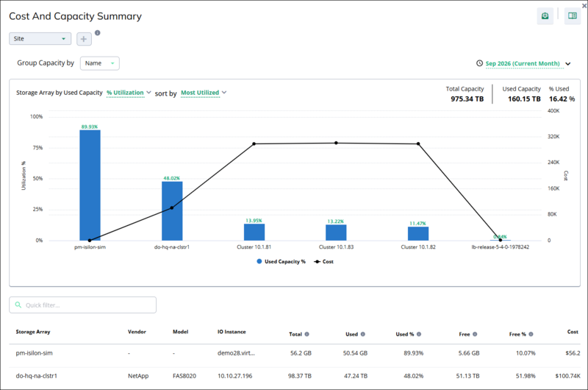Click the cost point above Cluster 10.1.83
The height and width of the screenshot is (390, 588).
click(336, 143)
